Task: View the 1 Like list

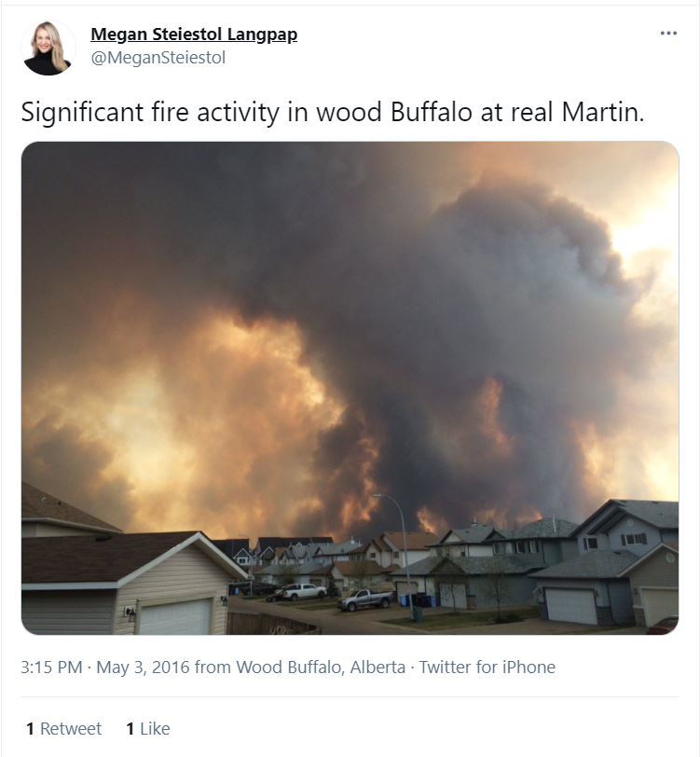Action: [x=147, y=728]
